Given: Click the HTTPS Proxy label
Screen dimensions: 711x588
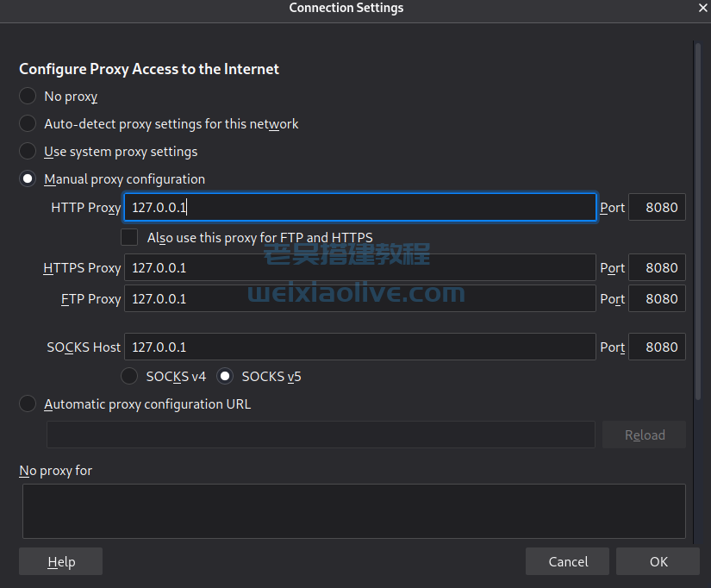Looking at the screenshot, I should coord(82,268).
